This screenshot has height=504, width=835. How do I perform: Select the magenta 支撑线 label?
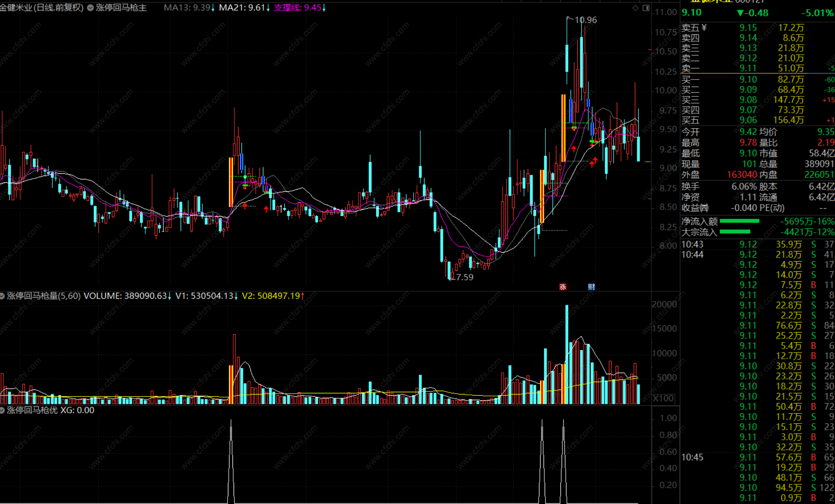299,8
